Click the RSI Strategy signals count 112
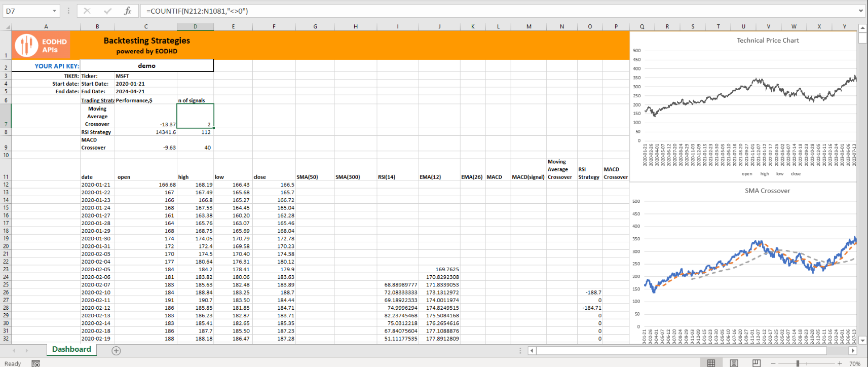The height and width of the screenshot is (367, 868). 195,132
